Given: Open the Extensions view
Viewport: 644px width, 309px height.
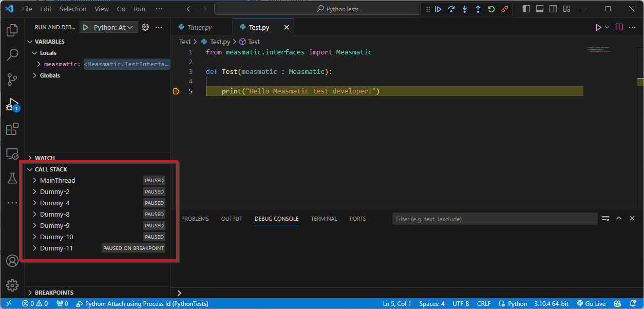Looking at the screenshot, I should pos(12,129).
